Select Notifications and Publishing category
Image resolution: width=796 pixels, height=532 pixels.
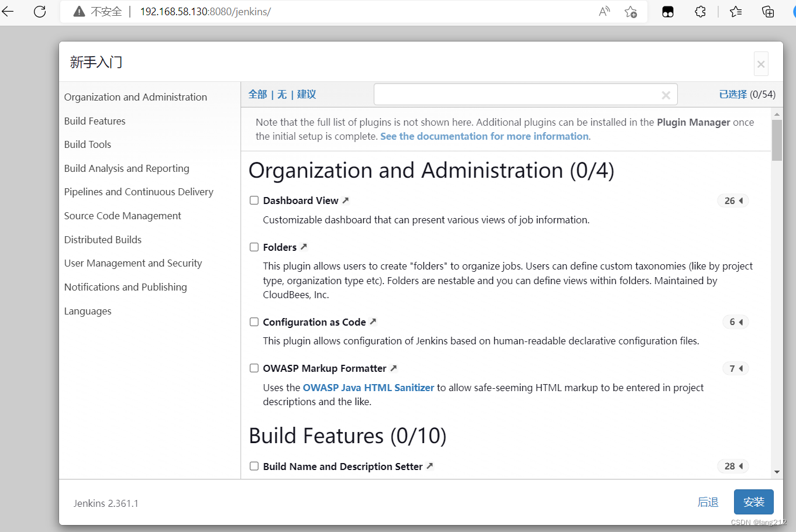click(126, 287)
